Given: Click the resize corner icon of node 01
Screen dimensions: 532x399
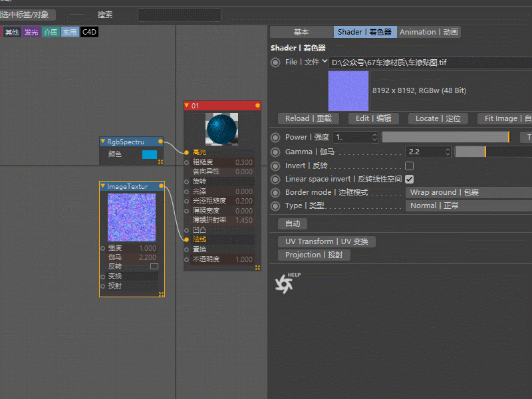Looking at the screenshot, I should pos(257,268).
